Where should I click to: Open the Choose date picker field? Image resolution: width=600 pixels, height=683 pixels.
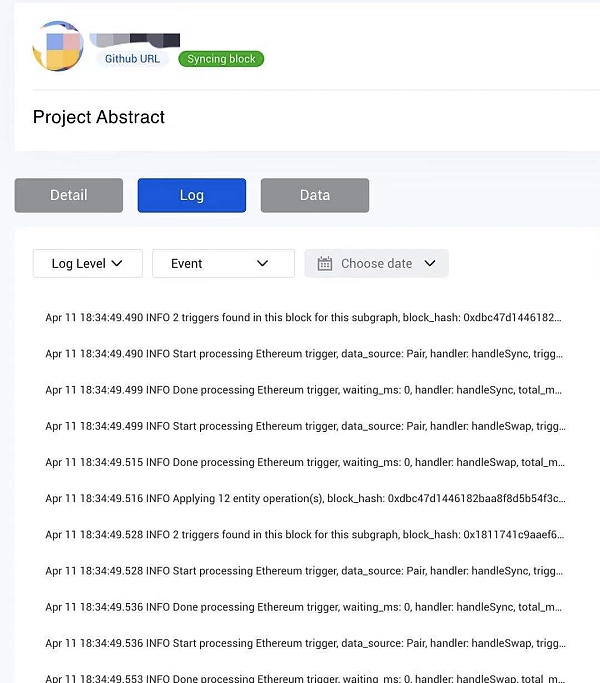(376, 263)
